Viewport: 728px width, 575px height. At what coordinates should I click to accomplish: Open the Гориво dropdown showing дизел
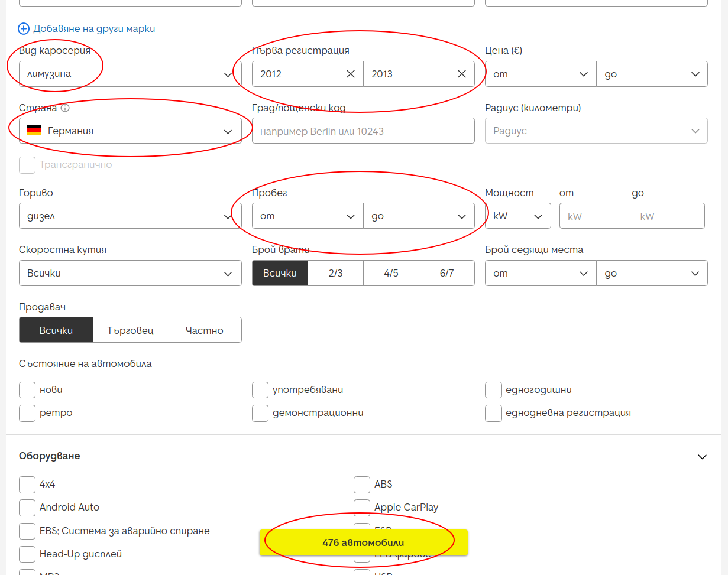[x=130, y=216]
